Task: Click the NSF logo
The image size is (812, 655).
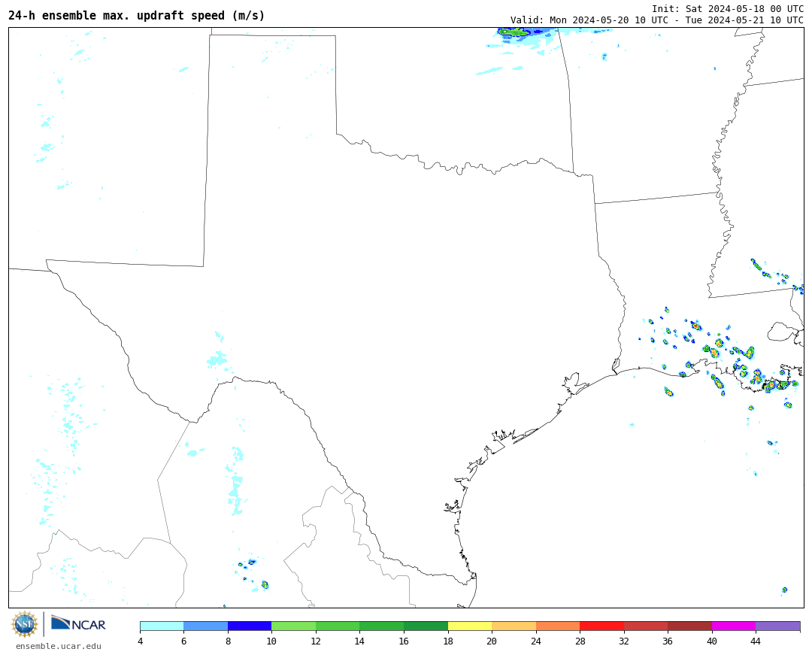Action: click(x=25, y=624)
